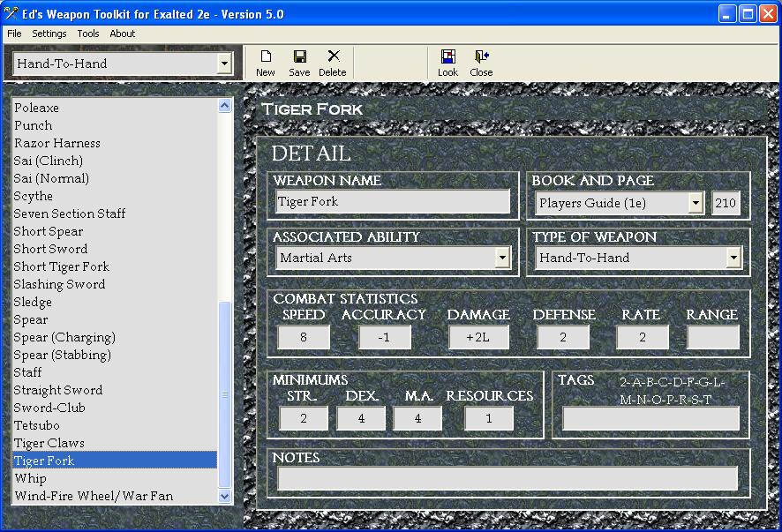
Task: Click the page number field showing 210
Action: [x=726, y=203]
